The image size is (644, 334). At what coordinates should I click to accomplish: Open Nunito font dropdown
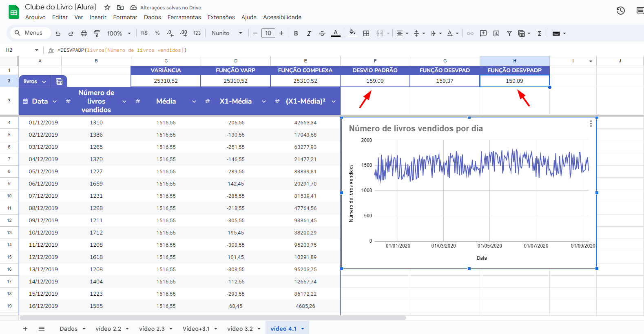coord(227,33)
